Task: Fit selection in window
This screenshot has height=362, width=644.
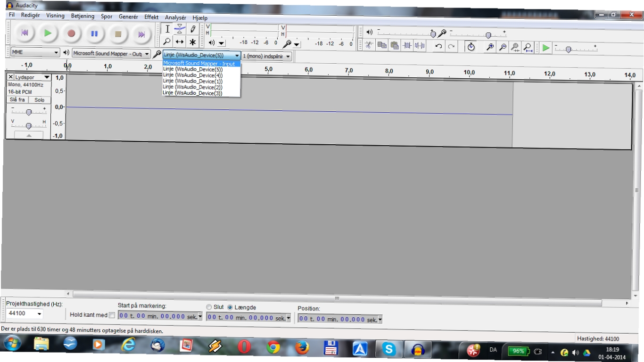Action: pyautogui.click(x=515, y=47)
